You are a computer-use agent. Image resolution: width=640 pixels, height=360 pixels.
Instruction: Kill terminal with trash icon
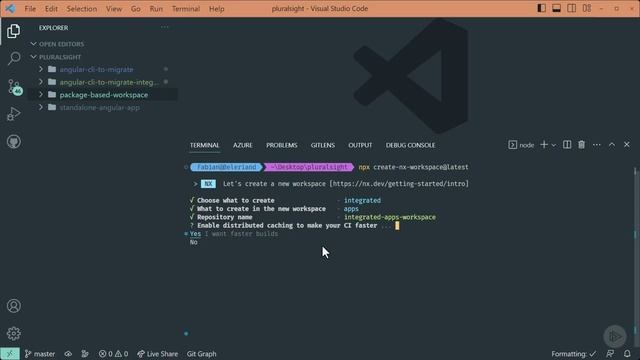pyautogui.click(x=581, y=144)
